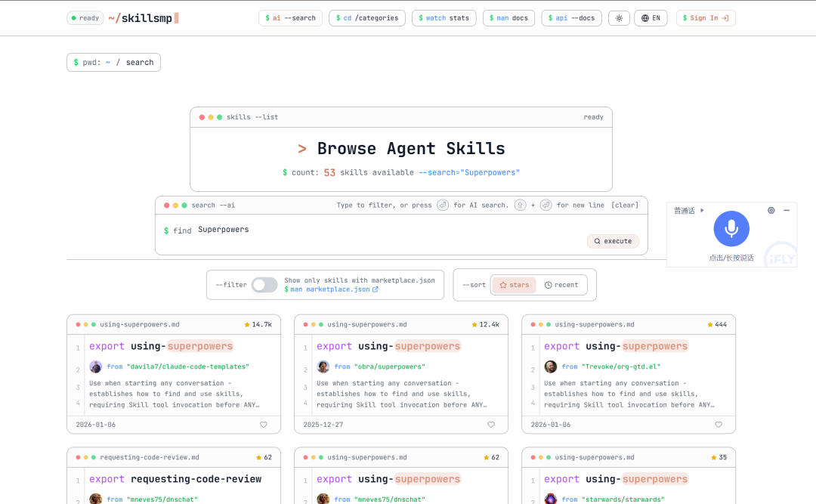
Task: Favorite the Trevoke/org-gtd.el skill heart
Action: coord(719,425)
